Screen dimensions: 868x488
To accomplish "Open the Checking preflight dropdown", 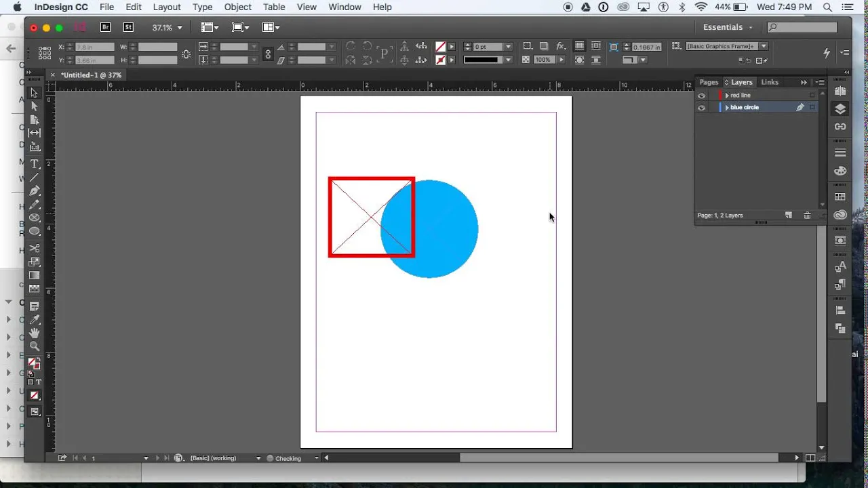I will pyautogui.click(x=316, y=458).
